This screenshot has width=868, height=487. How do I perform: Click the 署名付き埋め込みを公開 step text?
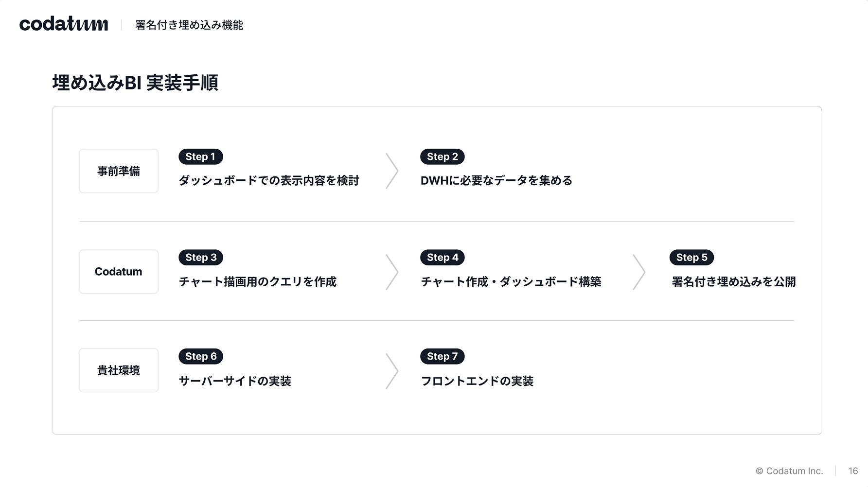733,282
